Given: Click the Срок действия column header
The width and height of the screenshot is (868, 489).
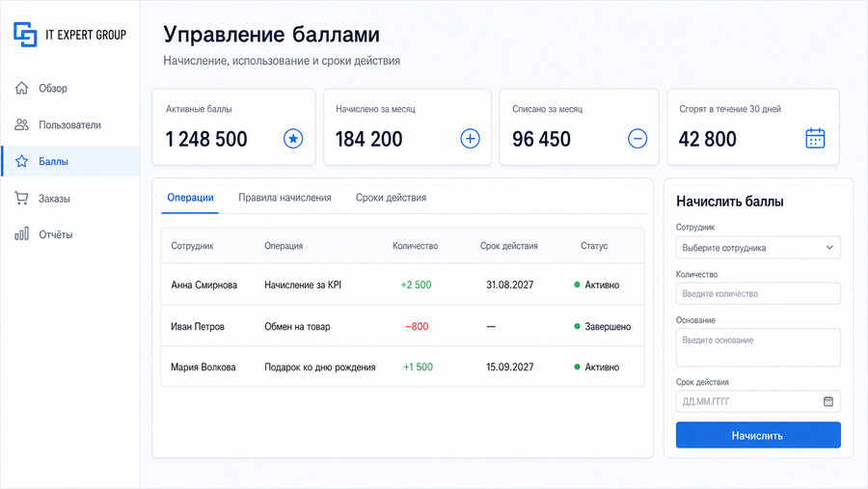Looking at the screenshot, I should [x=508, y=245].
